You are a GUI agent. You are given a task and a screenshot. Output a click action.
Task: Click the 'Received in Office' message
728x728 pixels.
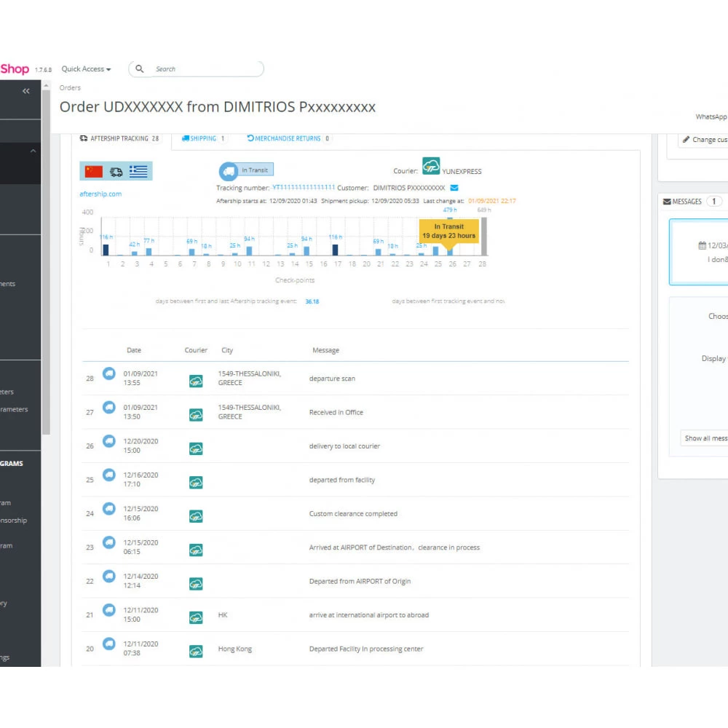click(x=336, y=412)
